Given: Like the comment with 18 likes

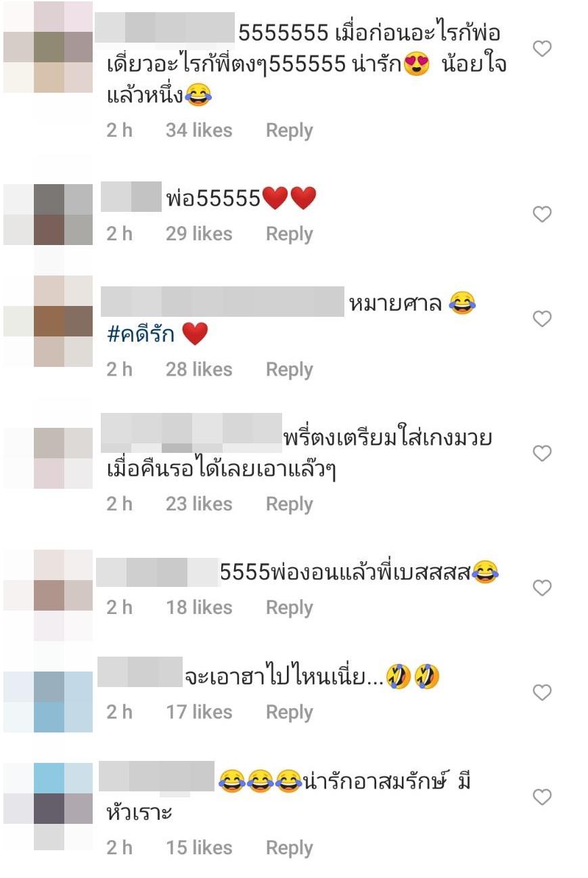Looking at the screenshot, I should (x=542, y=588).
